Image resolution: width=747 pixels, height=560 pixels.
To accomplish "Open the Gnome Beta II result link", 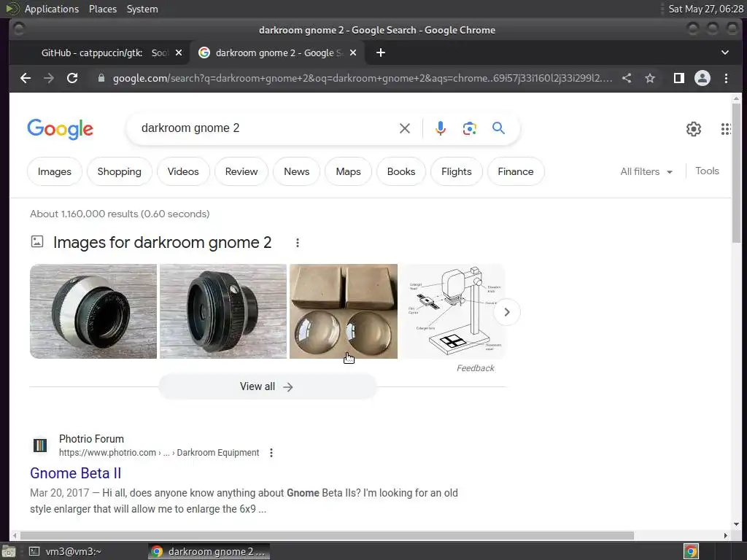I will [x=75, y=473].
